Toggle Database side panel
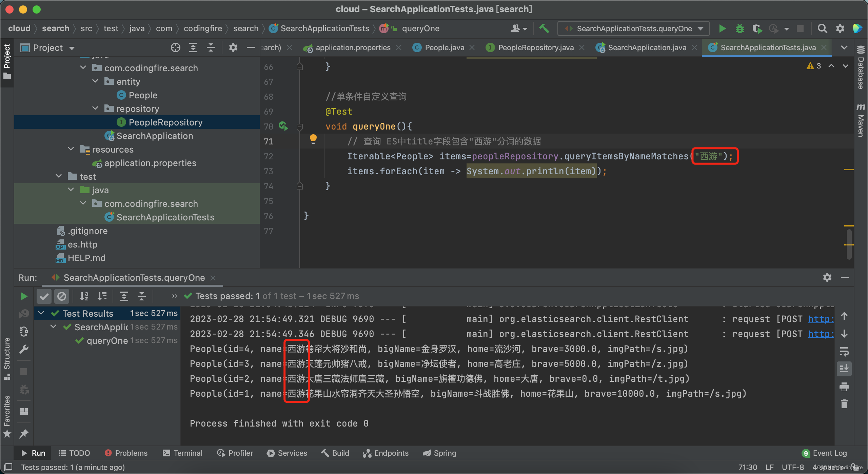The height and width of the screenshot is (474, 868). point(861,68)
